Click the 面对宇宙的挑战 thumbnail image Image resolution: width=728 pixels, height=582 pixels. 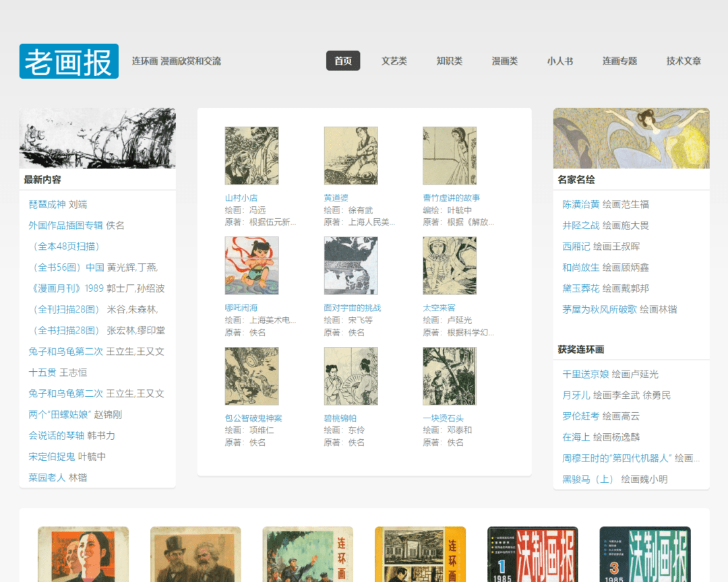(351, 265)
